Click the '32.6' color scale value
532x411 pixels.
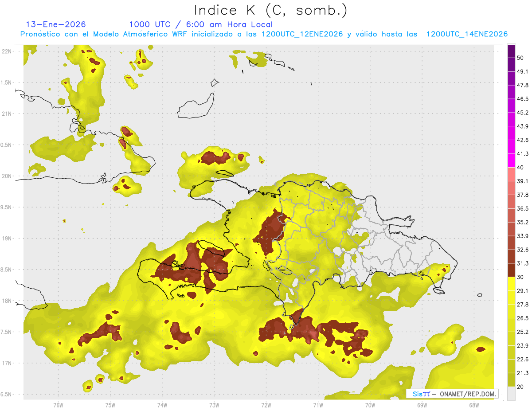[523, 250]
